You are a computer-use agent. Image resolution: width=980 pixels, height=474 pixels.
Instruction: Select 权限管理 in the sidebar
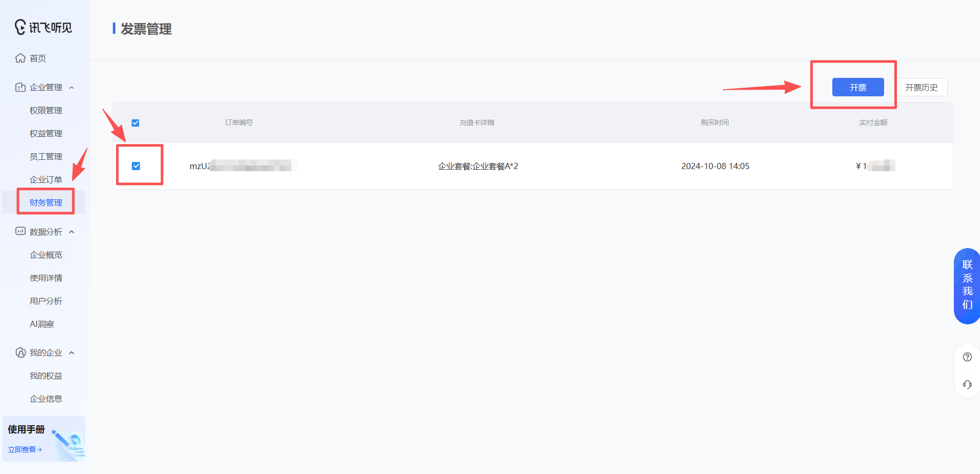[45, 110]
